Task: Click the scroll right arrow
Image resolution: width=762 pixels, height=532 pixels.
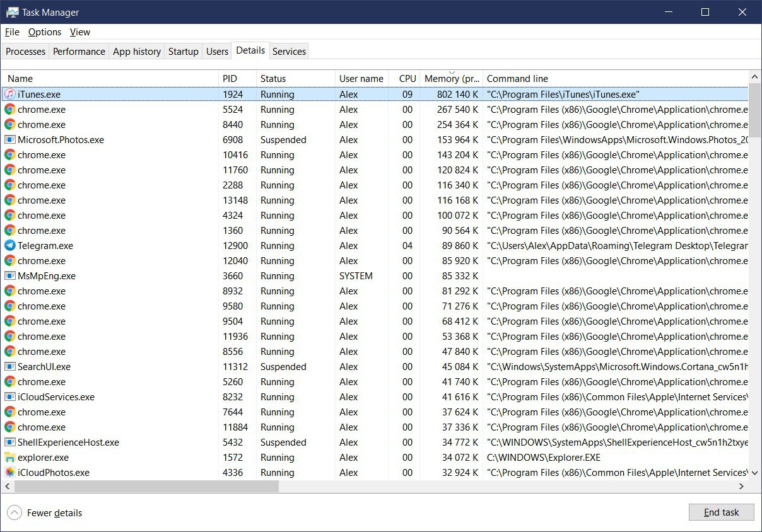Action: [742, 487]
